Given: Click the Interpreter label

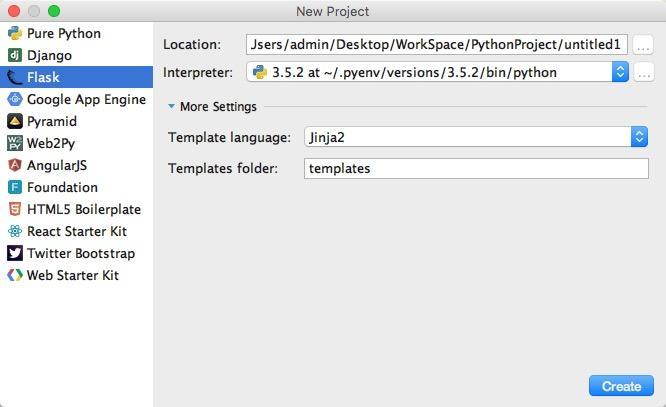Looking at the screenshot, I should point(198,73).
